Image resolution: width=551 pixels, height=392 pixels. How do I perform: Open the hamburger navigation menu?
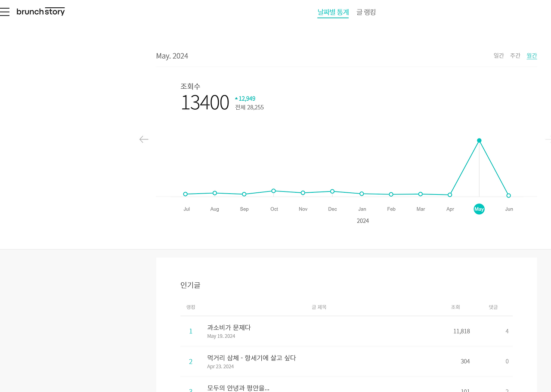click(5, 12)
